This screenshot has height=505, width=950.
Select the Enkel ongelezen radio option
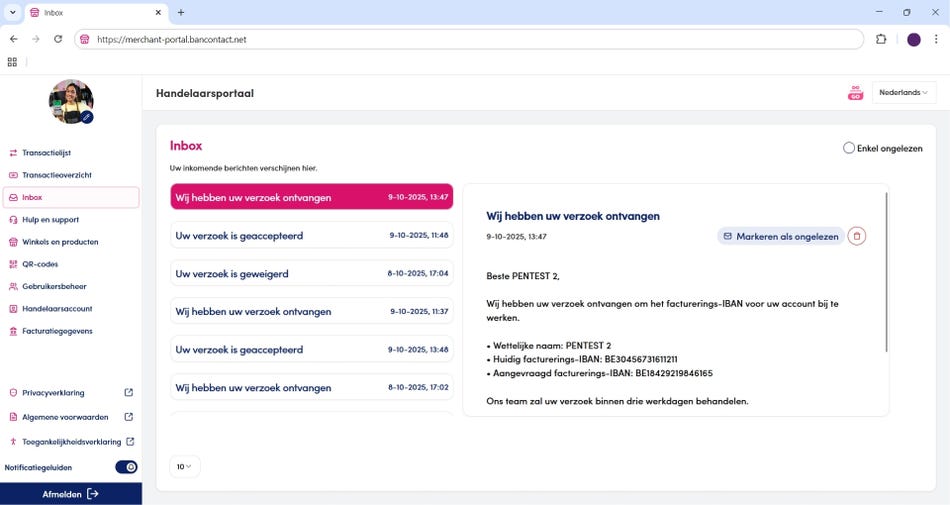pyautogui.click(x=849, y=148)
